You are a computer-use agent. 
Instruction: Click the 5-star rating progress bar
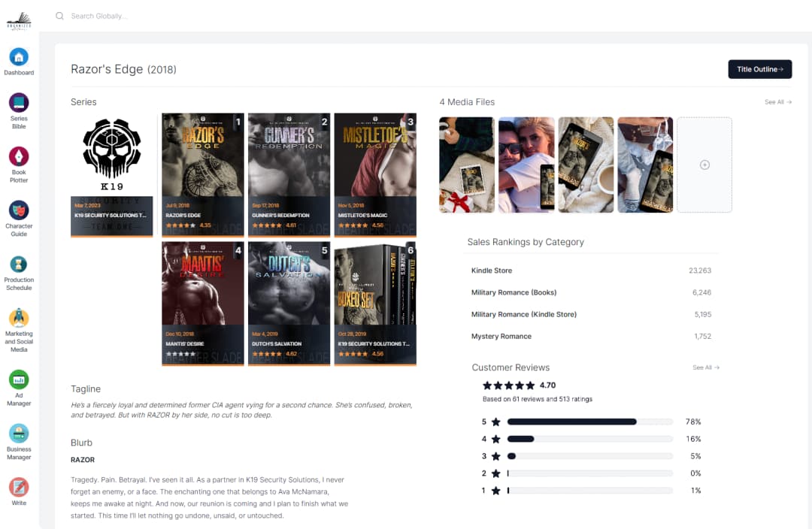[x=589, y=422]
